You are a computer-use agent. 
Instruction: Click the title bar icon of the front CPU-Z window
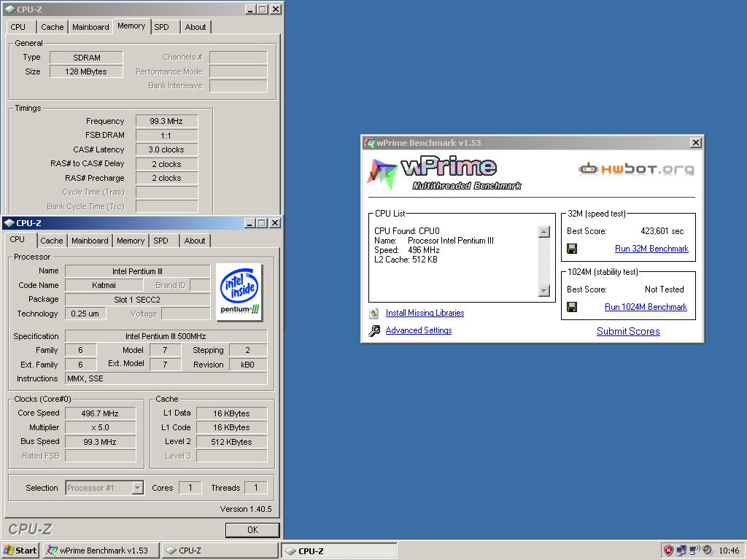click(9, 223)
